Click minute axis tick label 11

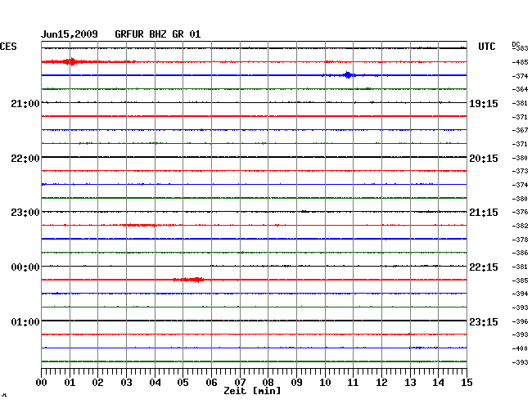pyautogui.click(x=353, y=383)
